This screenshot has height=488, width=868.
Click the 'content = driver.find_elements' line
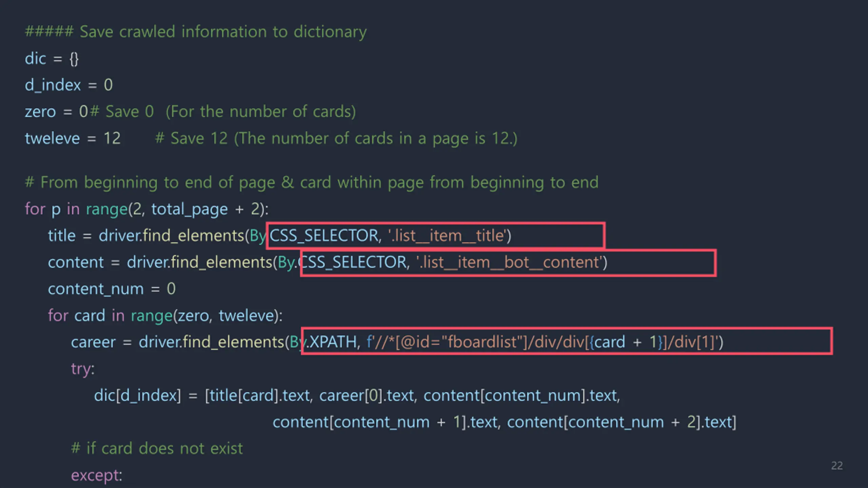point(328,263)
